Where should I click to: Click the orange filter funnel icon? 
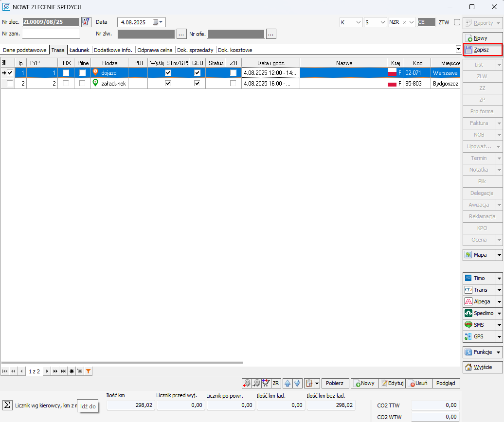coord(88,371)
